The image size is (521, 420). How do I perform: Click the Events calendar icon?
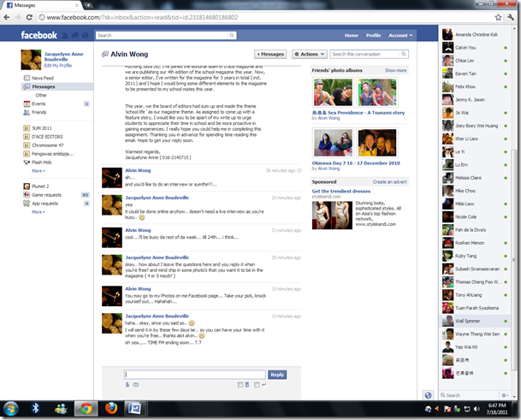tap(27, 104)
